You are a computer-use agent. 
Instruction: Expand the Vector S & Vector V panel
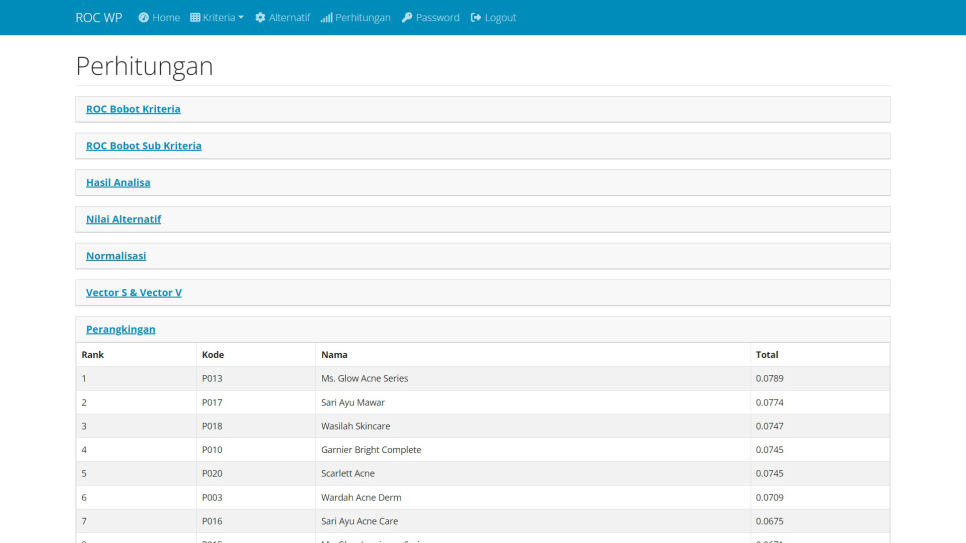[134, 293]
